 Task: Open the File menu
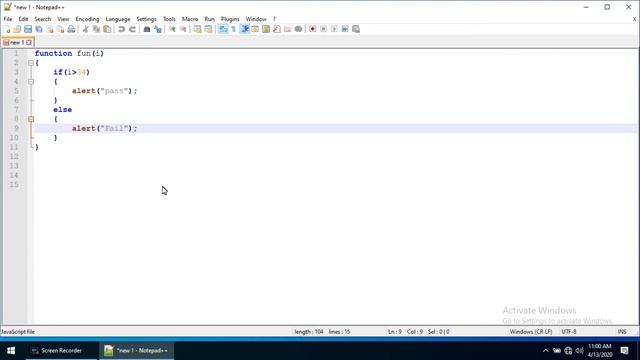point(8,19)
